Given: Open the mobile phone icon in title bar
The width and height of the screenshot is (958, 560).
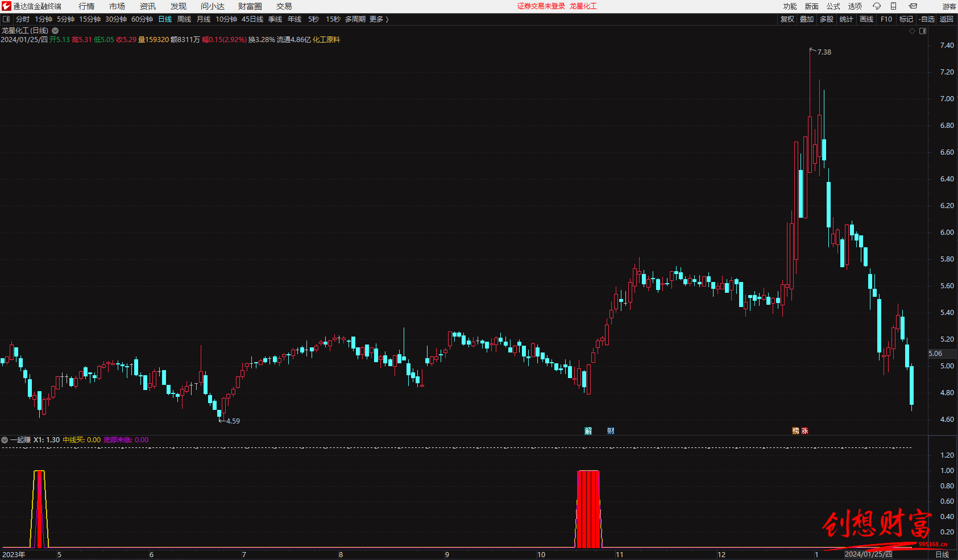Looking at the screenshot, I should click(893, 6).
